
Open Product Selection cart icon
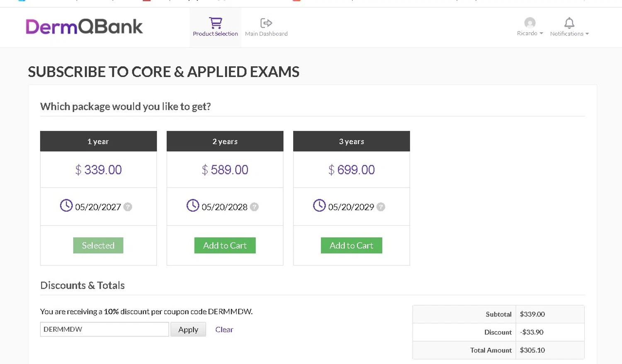pyautogui.click(x=215, y=23)
